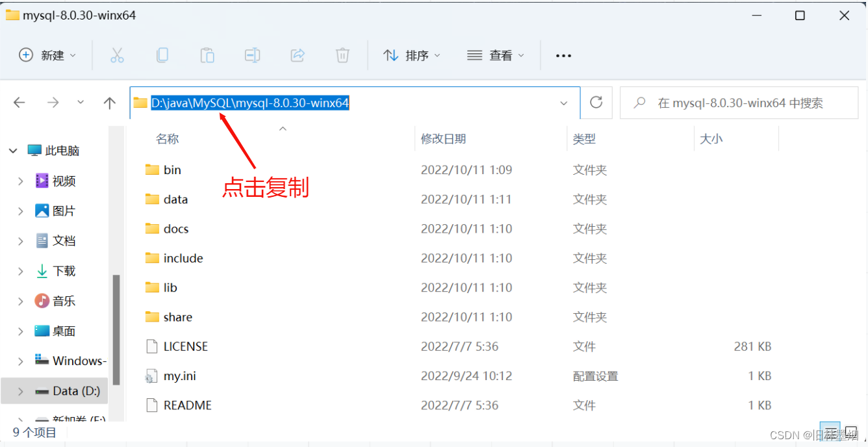Viewport: 868px width, 447px height.
Task: Expand the Data (D:) tree node
Action: pyautogui.click(x=21, y=391)
